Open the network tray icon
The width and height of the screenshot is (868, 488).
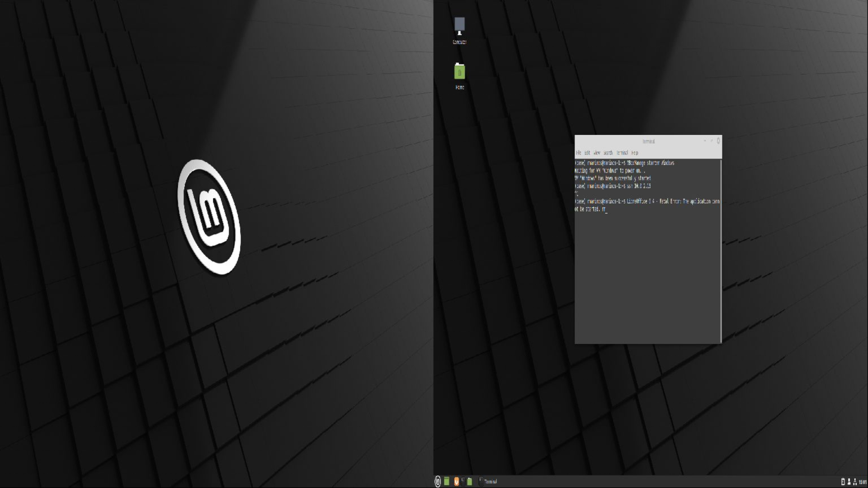tap(855, 482)
